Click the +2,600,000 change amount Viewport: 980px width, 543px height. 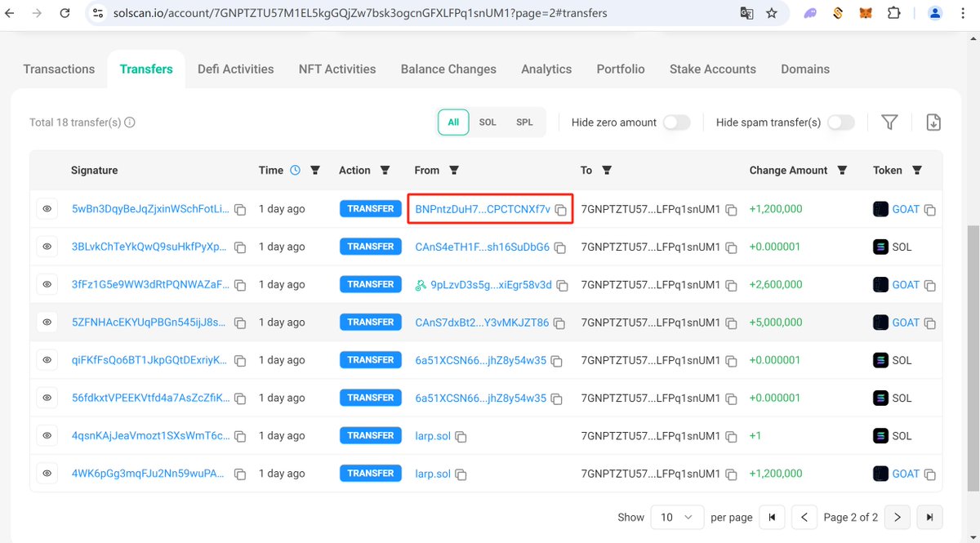tap(776, 285)
